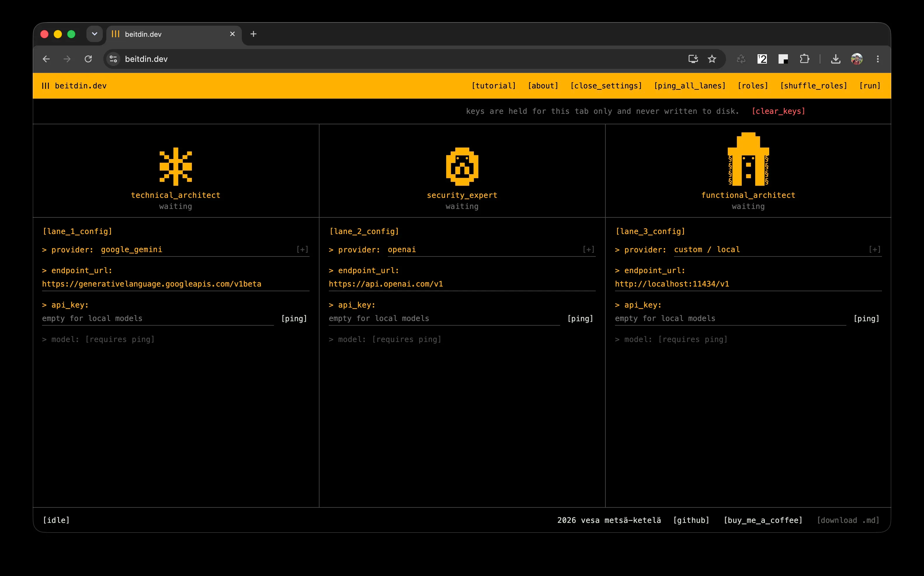Open the tab search dropdown chevron
The width and height of the screenshot is (924, 576).
[x=95, y=34]
